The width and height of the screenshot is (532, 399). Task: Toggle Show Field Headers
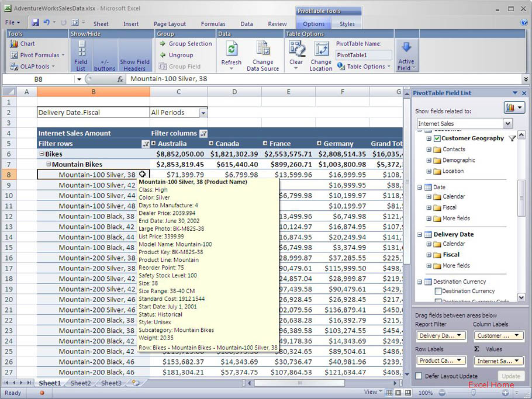134,55
